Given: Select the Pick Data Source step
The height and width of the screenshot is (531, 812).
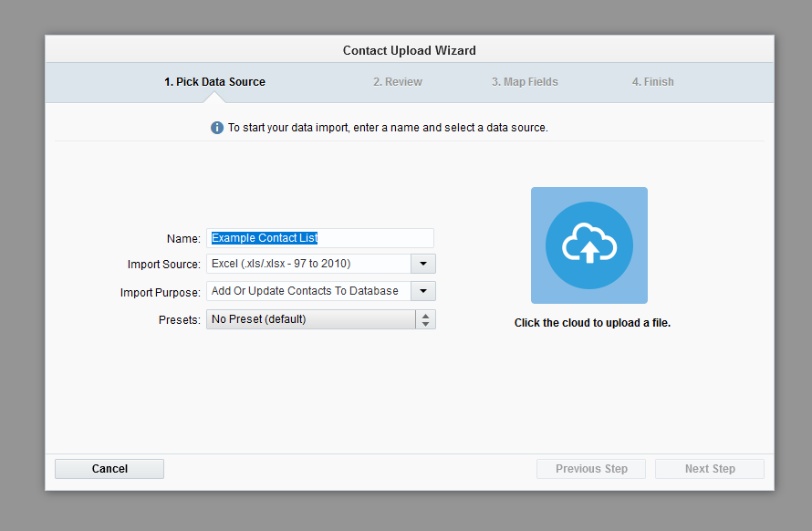Looking at the screenshot, I should pyautogui.click(x=214, y=82).
